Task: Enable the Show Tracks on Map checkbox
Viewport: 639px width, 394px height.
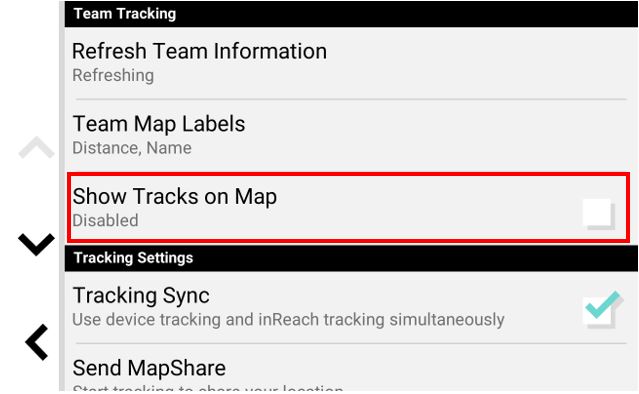Action: coord(598,213)
